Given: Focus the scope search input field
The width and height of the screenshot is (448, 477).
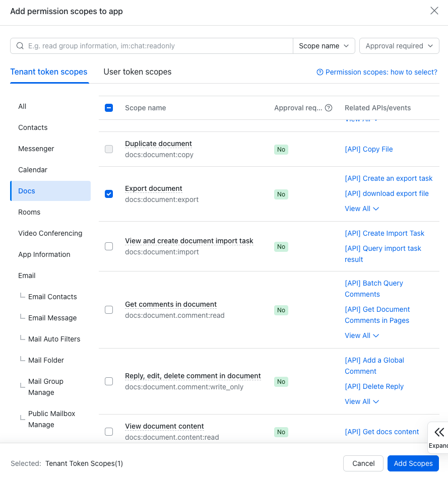Looking at the screenshot, I should [156, 46].
